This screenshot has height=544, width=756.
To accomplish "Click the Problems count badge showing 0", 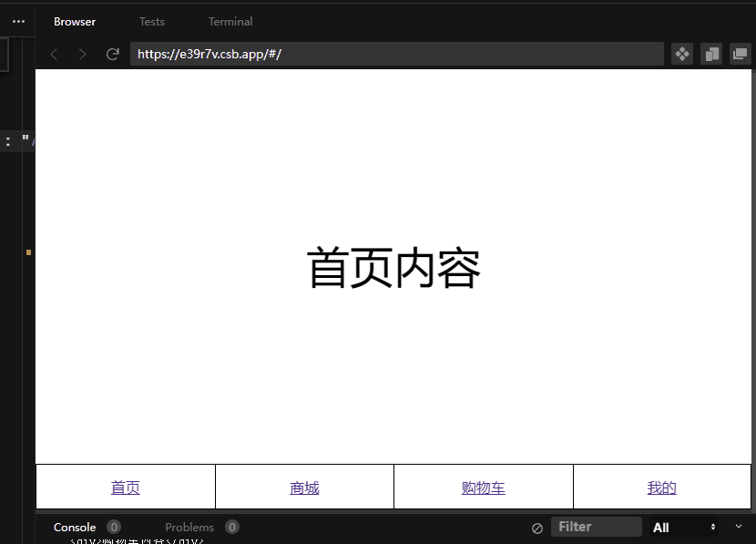I will pyautogui.click(x=232, y=527).
